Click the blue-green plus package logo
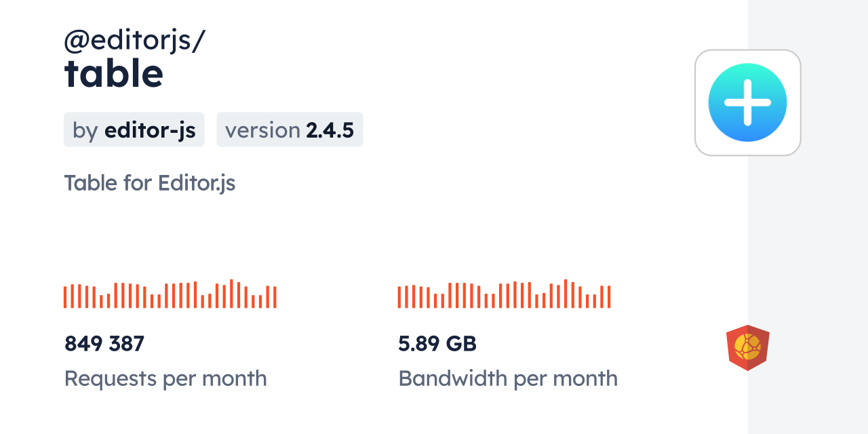This screenshot has width=868, height=434. [x=747, y=102]
